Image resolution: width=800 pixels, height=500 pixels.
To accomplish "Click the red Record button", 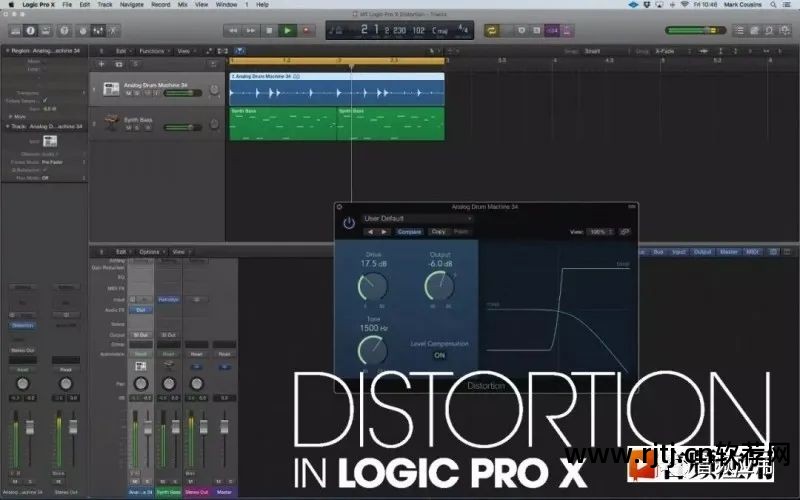I will click(306, 31).
